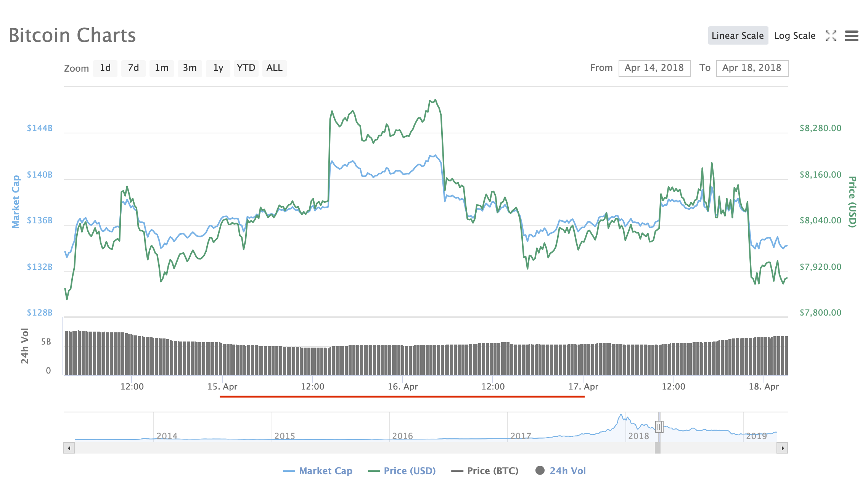This screenshot has height=481, width=868.
Task: Zoom chart to 3m range
Action: 190,68
